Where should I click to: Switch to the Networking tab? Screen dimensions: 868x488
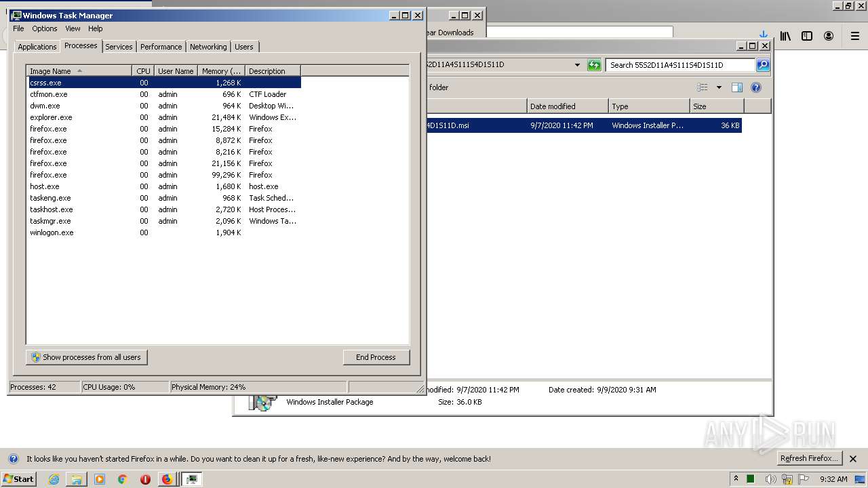208,47
